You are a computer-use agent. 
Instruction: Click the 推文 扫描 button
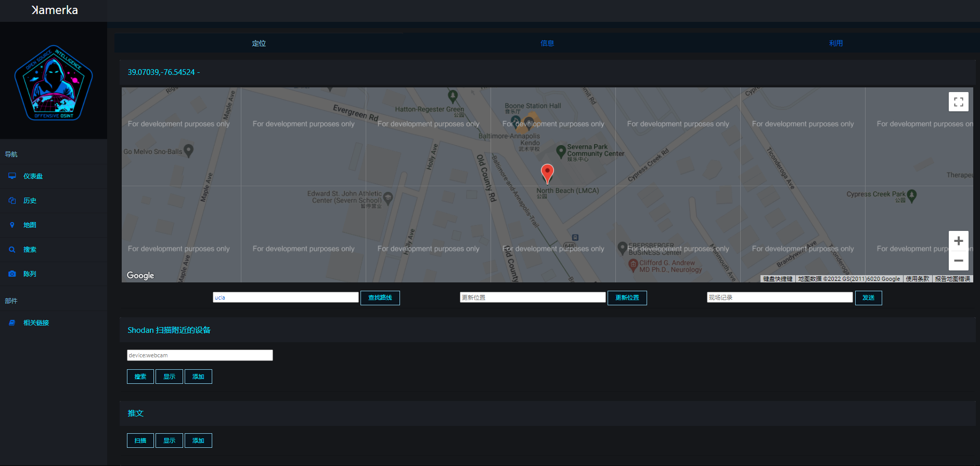(140, 441)
